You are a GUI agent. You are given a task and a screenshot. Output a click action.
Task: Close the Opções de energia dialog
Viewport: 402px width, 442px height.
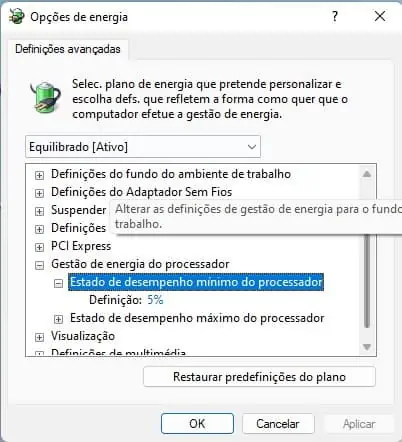pyautogui.click(x=380, y=16)
